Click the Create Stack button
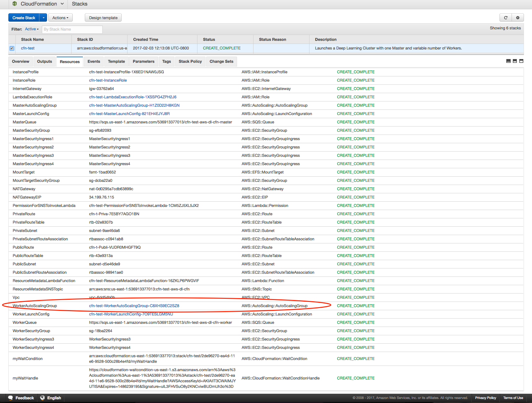The height and width of the screenshot is (403, 532). point(24,18)
